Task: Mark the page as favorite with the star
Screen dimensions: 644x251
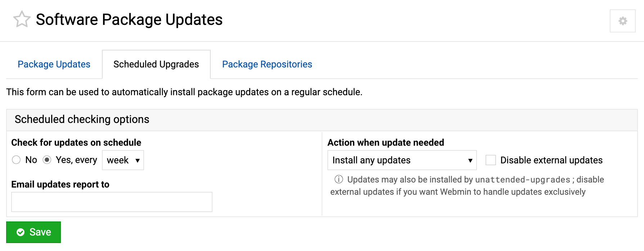Action: pyautogui.click(x=22, y=19)
